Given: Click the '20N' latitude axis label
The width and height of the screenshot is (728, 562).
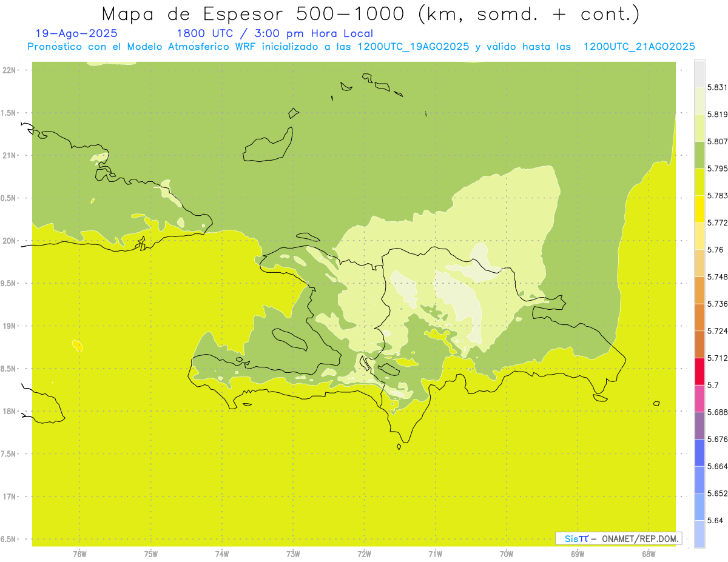Looking at the screenshot, I should click(x=9, y=241).
